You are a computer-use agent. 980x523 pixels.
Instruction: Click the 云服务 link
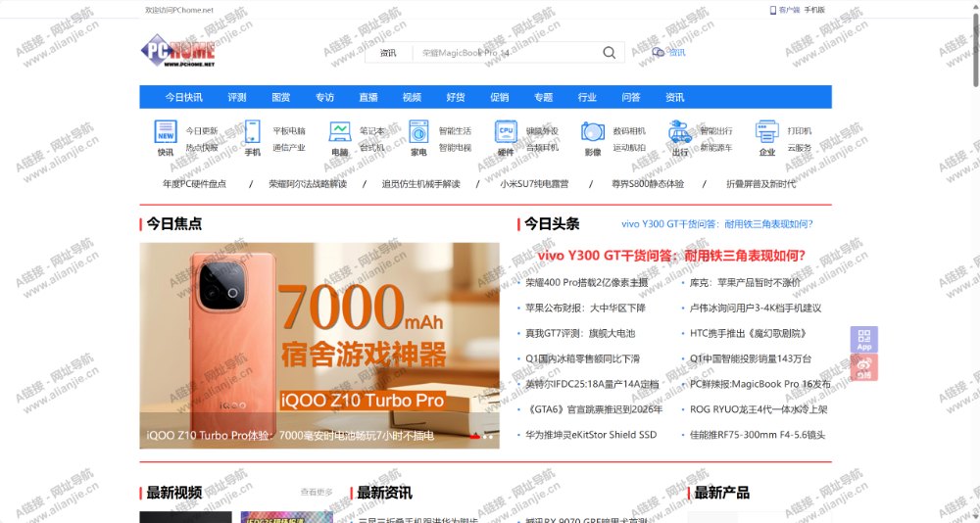800,148
